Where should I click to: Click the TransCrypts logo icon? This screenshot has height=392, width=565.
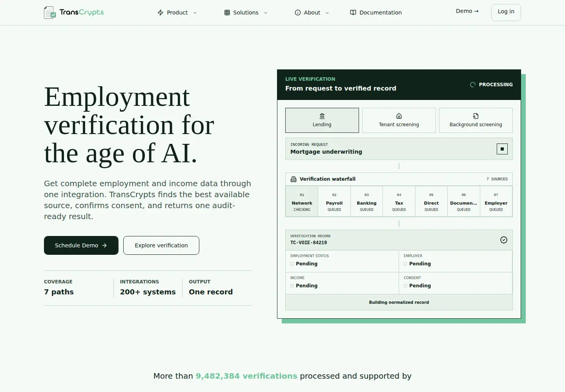[x=50, y=13]
